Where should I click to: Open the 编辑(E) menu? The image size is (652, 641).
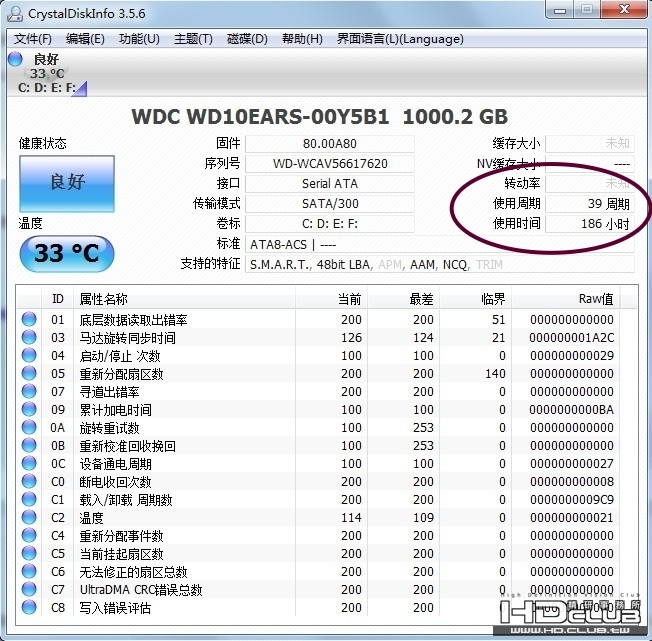pyautogui.click(x=85, y=39)
